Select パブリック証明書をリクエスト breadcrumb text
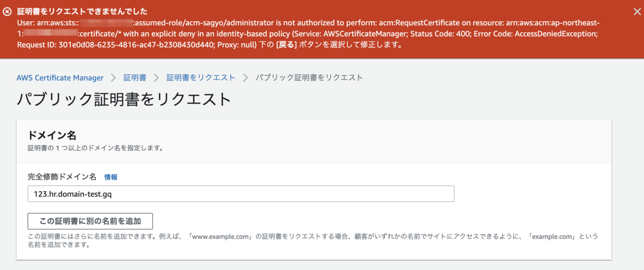 coord(309,78)
